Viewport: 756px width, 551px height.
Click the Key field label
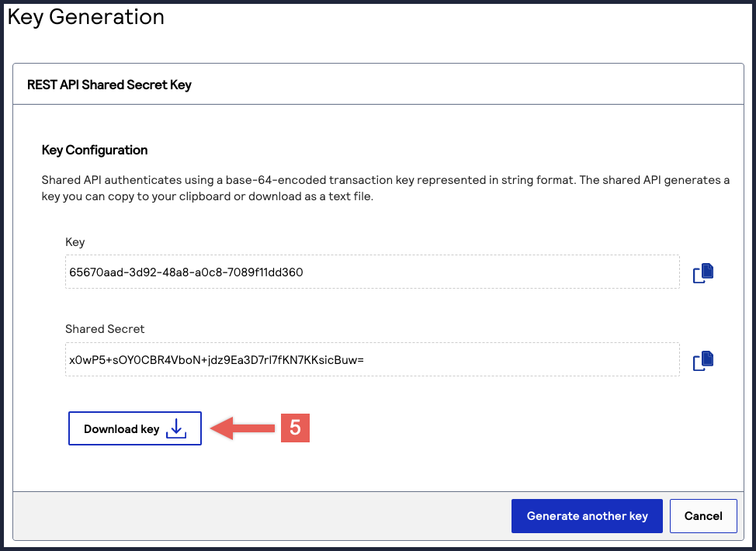(75, 242)
